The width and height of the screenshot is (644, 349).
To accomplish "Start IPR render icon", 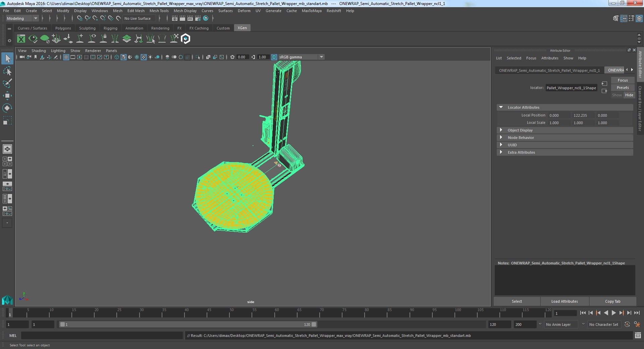I will tap(190, 18).
